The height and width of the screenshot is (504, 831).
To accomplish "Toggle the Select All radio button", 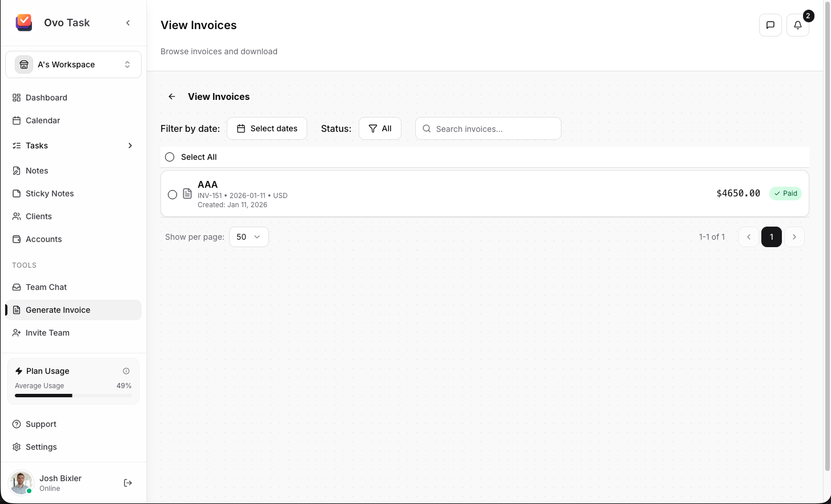I will coord(170,157).
